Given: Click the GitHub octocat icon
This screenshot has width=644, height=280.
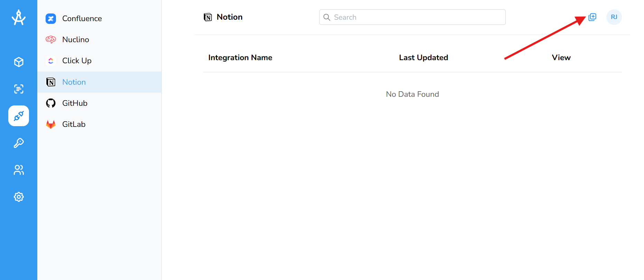Looking at the screenshot, I should coord(51,103).
